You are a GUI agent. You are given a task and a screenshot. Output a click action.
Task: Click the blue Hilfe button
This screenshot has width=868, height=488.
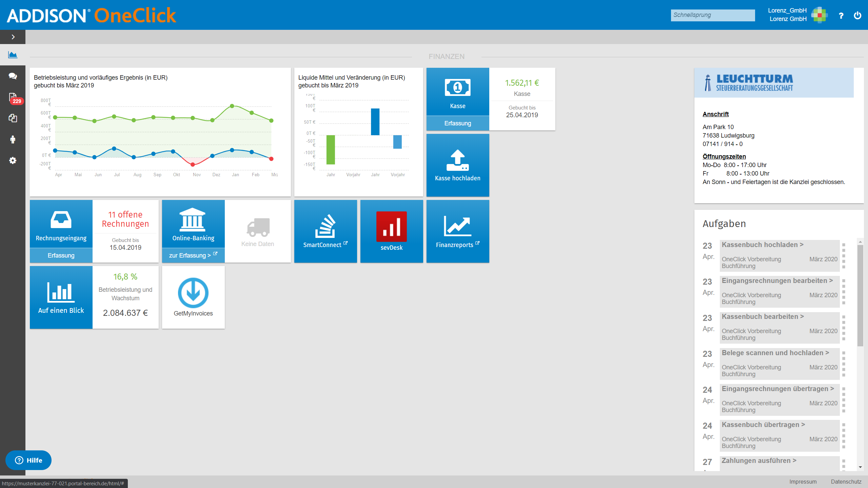(28, 460)
